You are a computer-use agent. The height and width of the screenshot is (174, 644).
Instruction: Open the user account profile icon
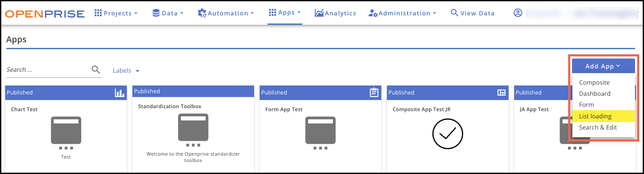518,13
